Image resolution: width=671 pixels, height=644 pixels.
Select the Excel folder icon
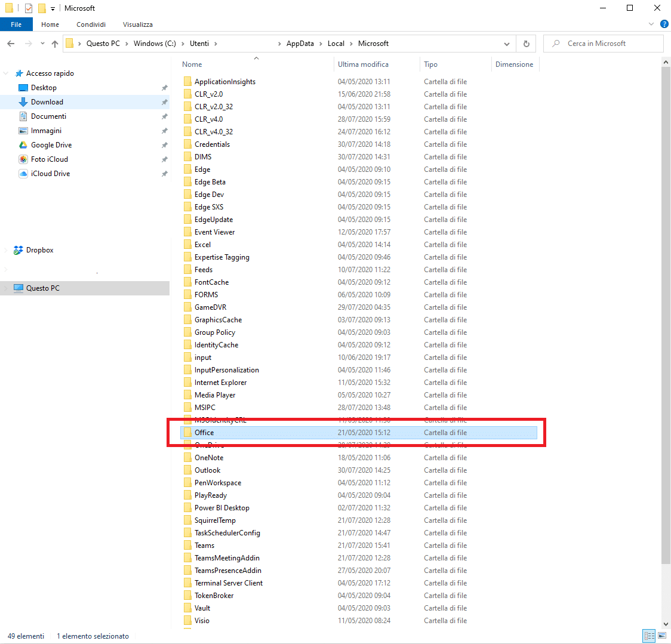coord(187,245)
